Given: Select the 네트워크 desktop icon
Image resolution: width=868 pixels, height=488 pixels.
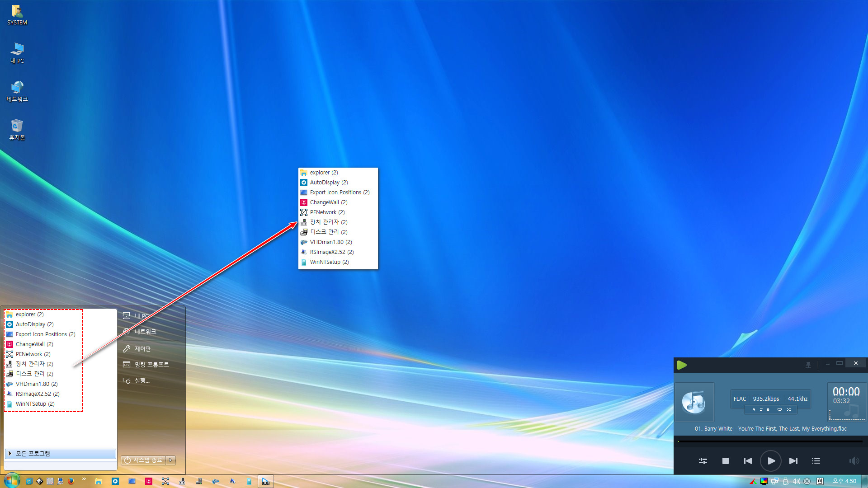Looking at the screenshot, I should tap(17, 92).
